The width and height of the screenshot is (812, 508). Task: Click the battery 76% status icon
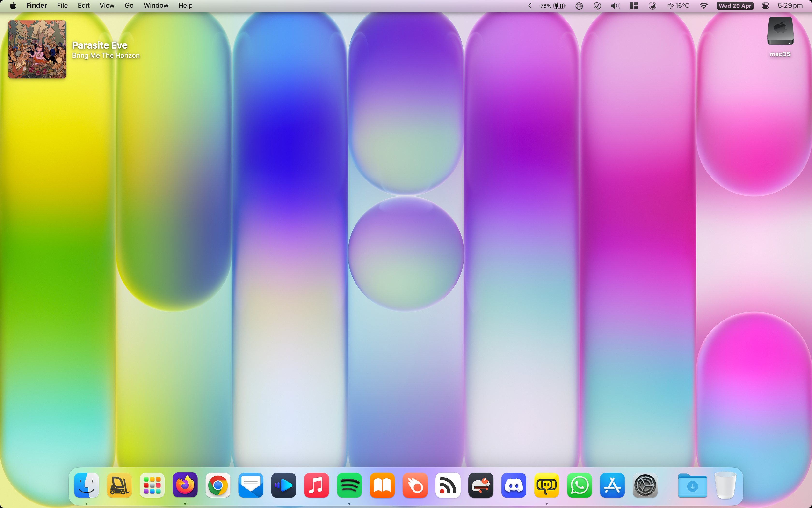click(553, 6)
